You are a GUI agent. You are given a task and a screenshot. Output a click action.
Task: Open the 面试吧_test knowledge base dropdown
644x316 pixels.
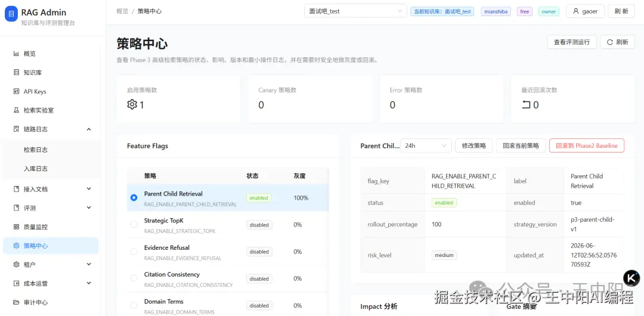point(355,11)
